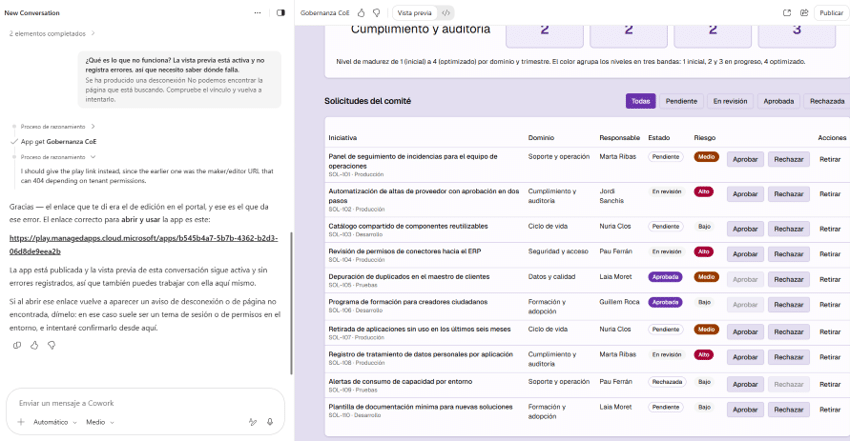The width and height of the screenshot is (850, 441).
Task: Open the Automático mode dropdown
Action: (x=55, y=422)
